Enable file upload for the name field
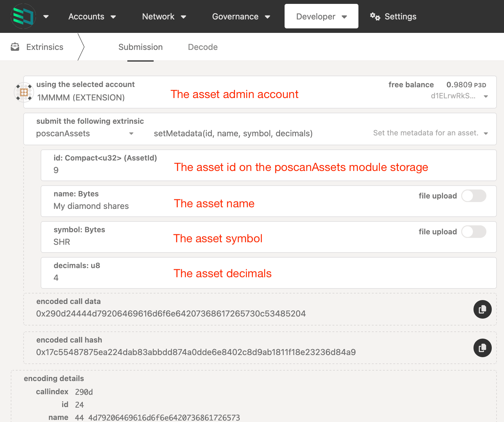The image size is (504, 422). pyautogui.click(x=474, y=196)
